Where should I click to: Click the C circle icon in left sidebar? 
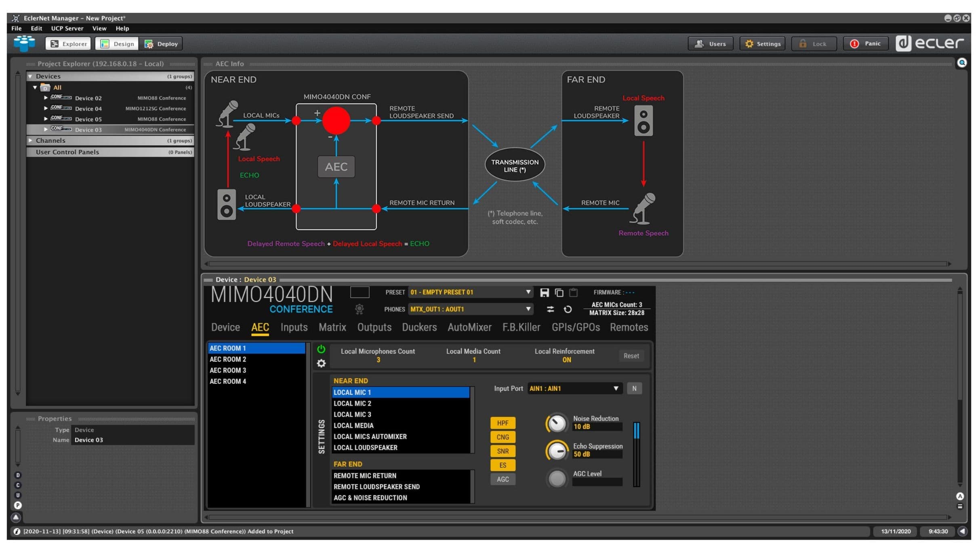tap(17, 485)
